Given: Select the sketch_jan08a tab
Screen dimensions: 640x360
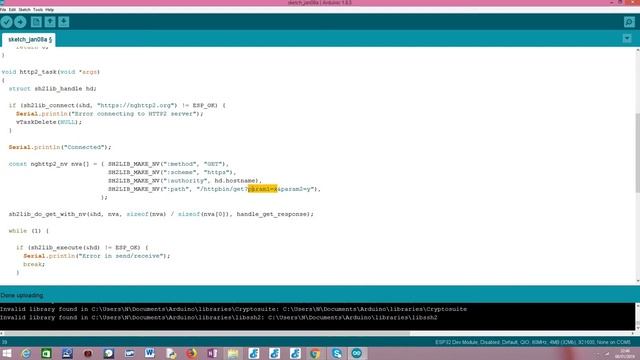Looking at the screenshot, I should coord(29,40).
